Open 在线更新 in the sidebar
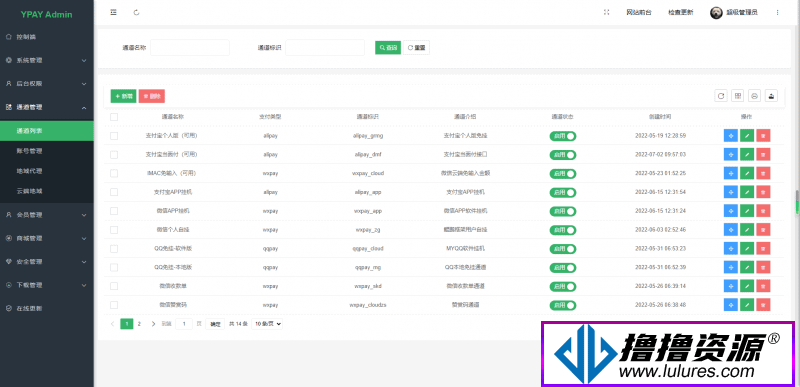 click(x=47, y=308)
